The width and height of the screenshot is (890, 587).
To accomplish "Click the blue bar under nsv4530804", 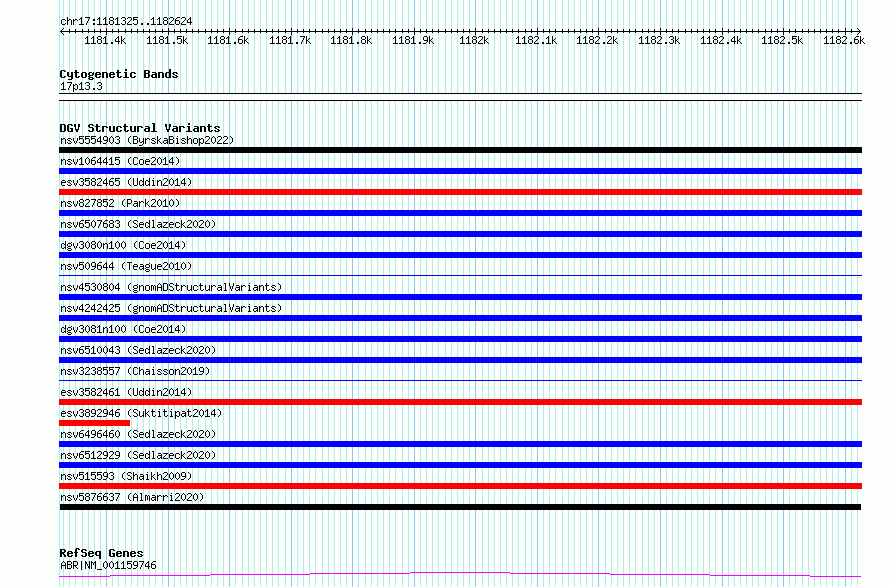I will (460, 297).
